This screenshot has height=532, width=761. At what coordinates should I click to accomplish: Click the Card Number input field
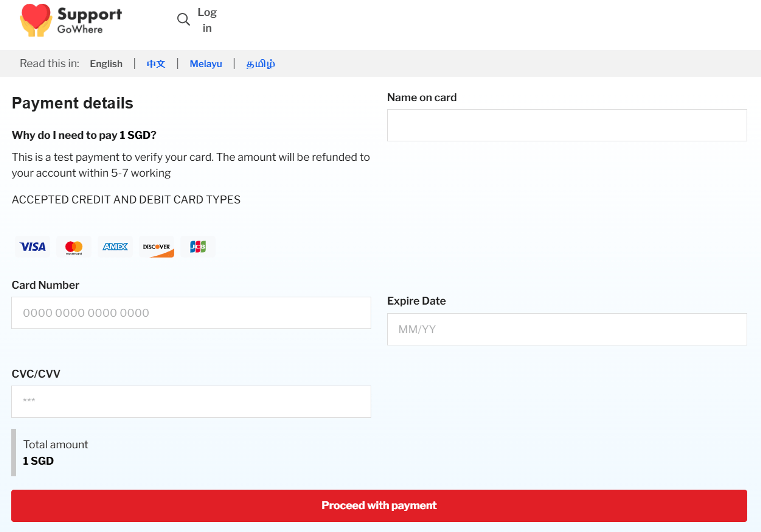click(191, 313)
